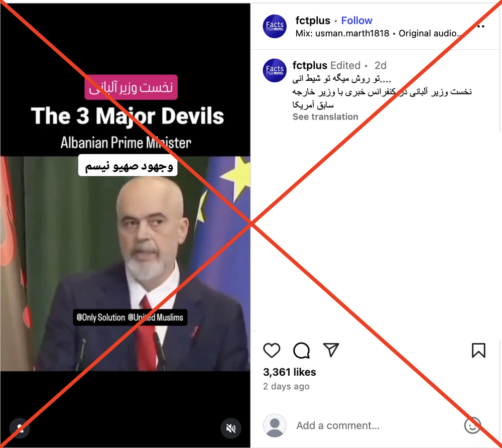The image size is (502, 448).
Task: Click See translation under caption
Action: point(325,117)
